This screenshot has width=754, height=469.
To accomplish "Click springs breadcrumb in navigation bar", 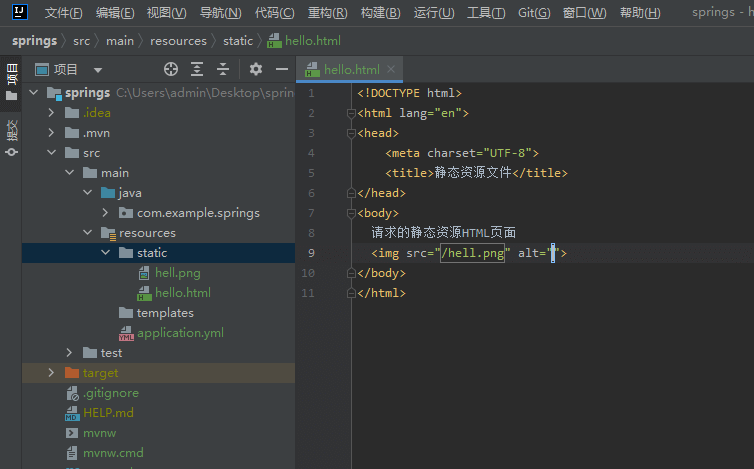I will click(35, 41).
